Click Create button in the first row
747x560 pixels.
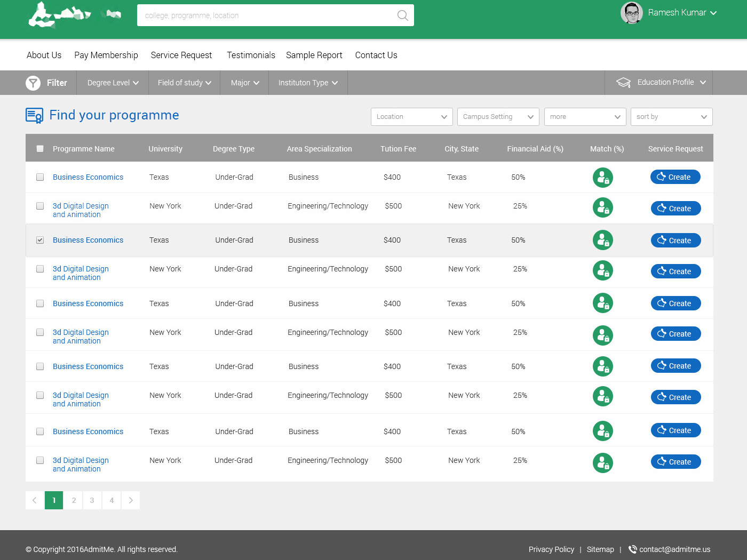[x=676, y=177]
